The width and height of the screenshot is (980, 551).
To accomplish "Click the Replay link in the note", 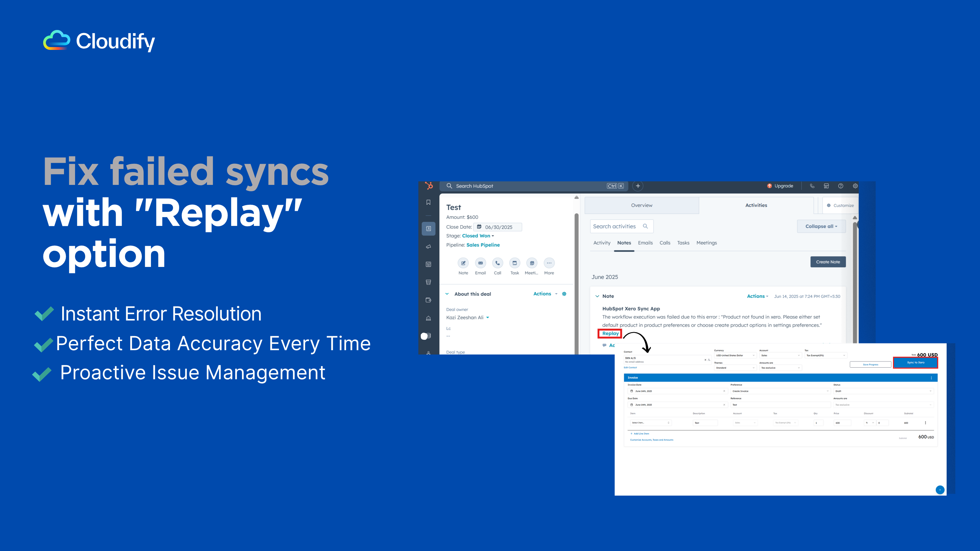I will (610, 333).
